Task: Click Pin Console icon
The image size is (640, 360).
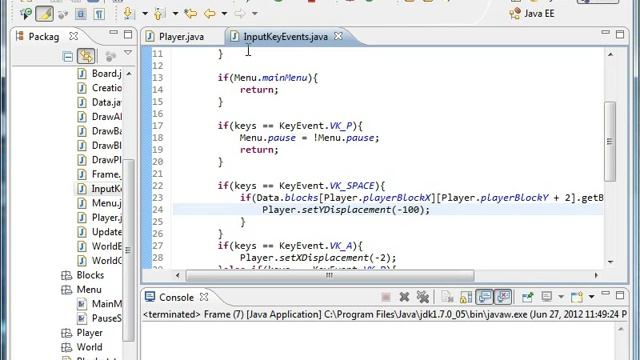Action: 527,297
